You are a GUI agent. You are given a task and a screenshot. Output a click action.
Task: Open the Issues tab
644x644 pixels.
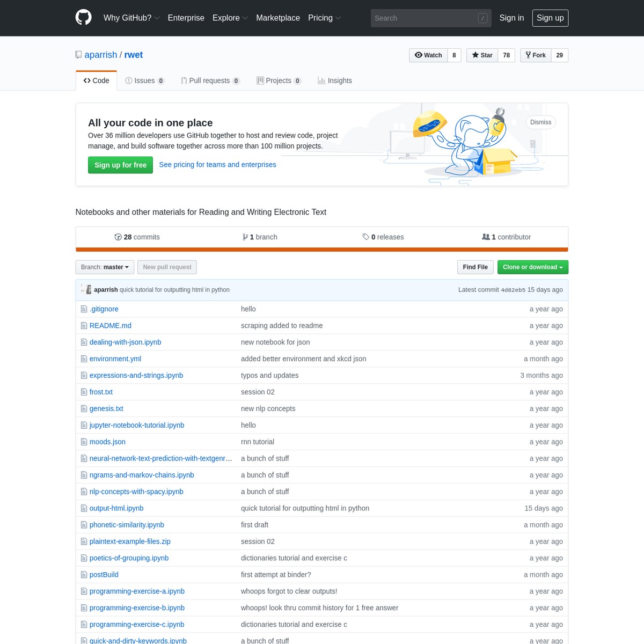coord(145,80)
